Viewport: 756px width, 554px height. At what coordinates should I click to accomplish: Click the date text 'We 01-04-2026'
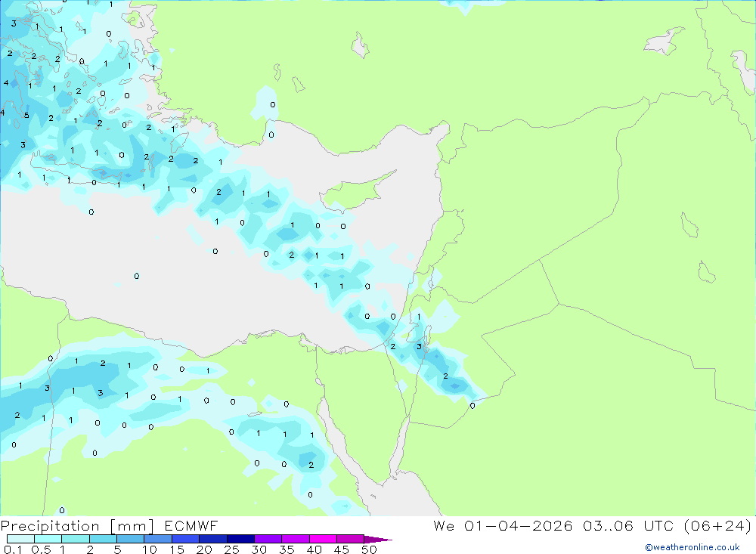click(503, 525)
